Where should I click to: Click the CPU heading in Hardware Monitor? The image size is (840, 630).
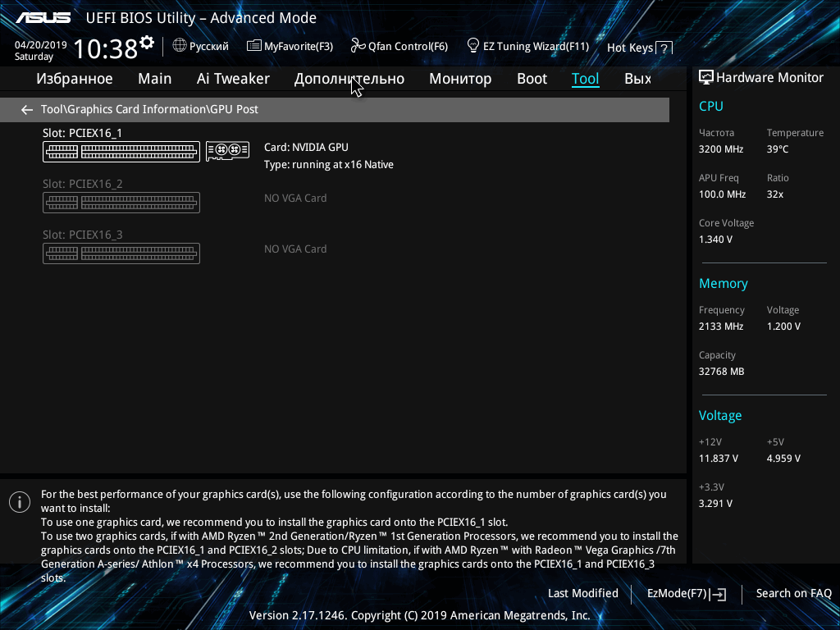pos(711,106)
